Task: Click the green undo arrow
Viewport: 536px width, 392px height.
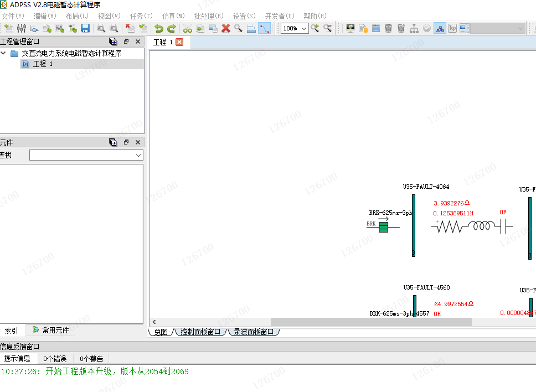Action: tap(159, 28)
